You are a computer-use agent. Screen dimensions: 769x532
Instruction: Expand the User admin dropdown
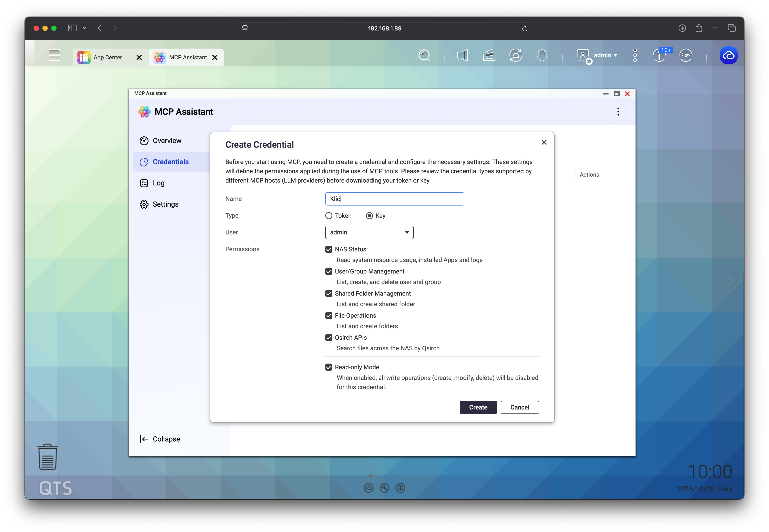click(369, 232)
